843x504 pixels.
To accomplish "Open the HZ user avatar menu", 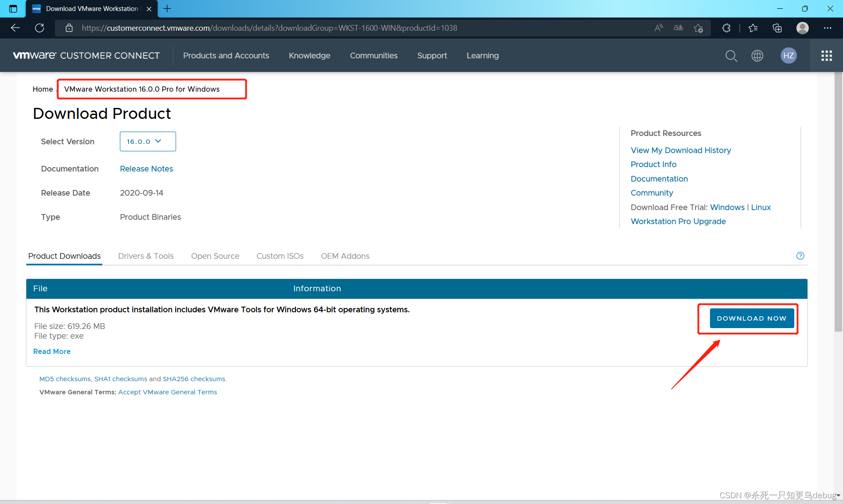I will pos(789,56).
